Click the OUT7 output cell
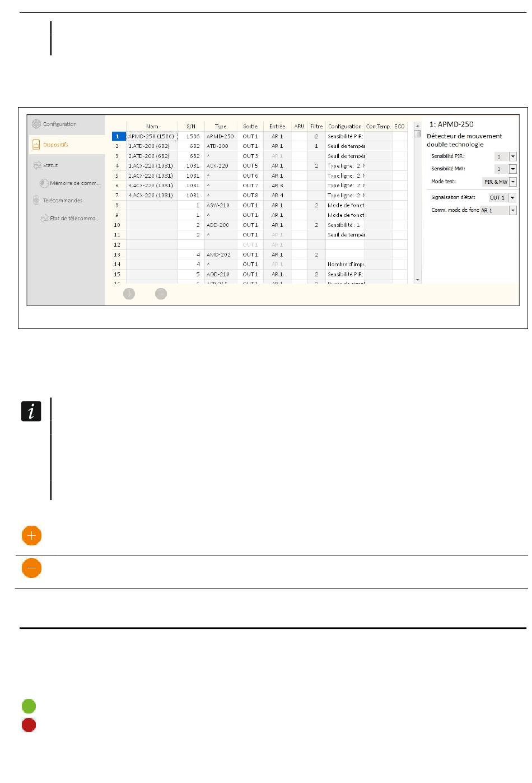The width and height of the screenshot is (532, 783). point(250,186)
